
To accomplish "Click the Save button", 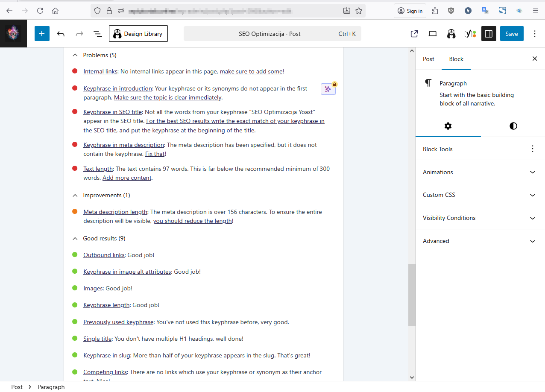I will point(511,34).
